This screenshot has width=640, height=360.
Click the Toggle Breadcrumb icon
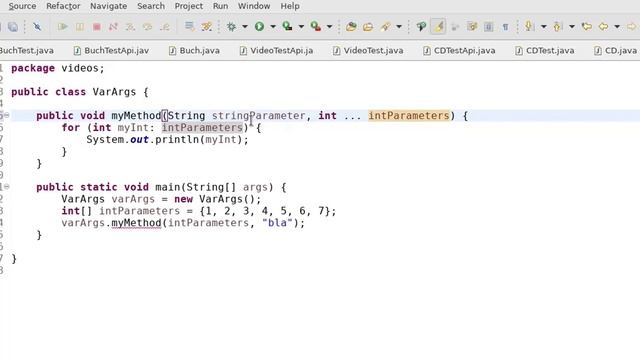coord(421,27)
